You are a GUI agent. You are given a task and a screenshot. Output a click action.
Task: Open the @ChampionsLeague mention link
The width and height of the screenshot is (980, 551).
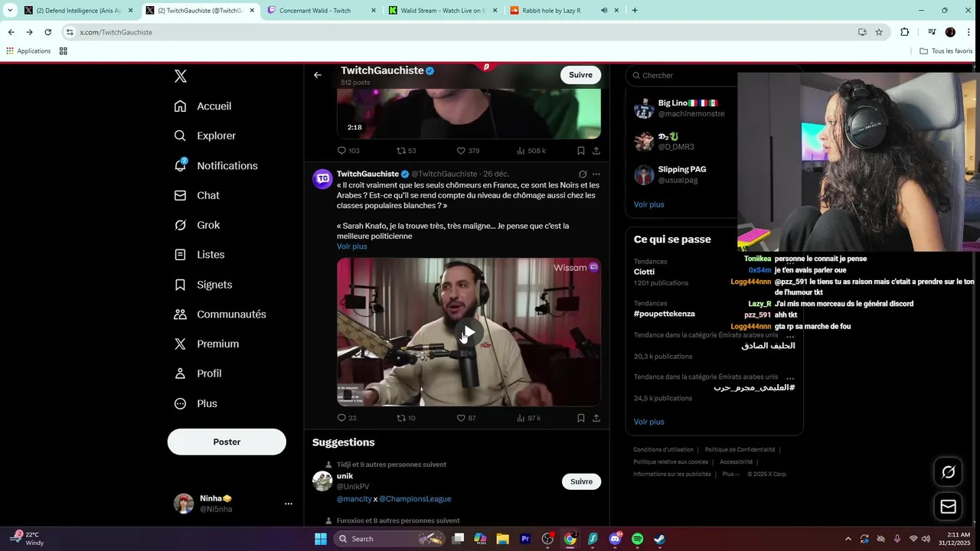click(415, 499)
